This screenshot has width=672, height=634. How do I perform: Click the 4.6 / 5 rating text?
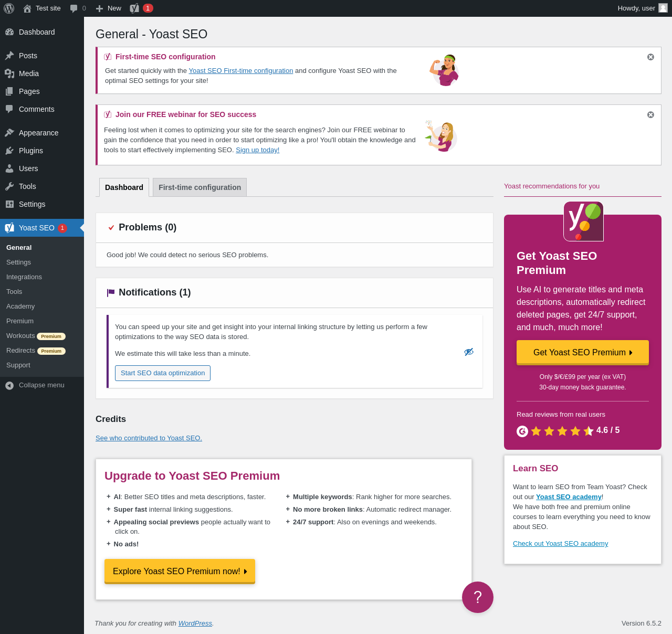[x=608, y=430]
